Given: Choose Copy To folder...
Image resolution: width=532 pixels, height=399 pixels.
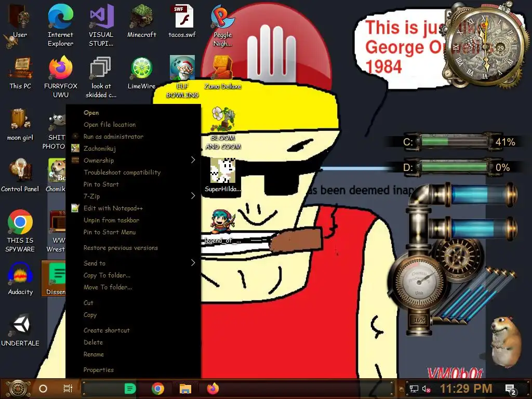Looking at the screenshot, I should (134, 275).
